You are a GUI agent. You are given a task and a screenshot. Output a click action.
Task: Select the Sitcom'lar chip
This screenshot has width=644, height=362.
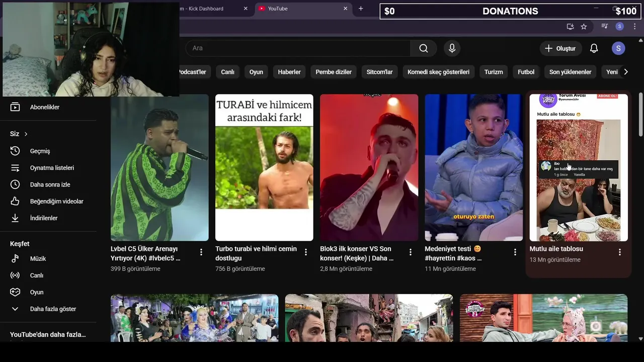click(x=379, y=72)
